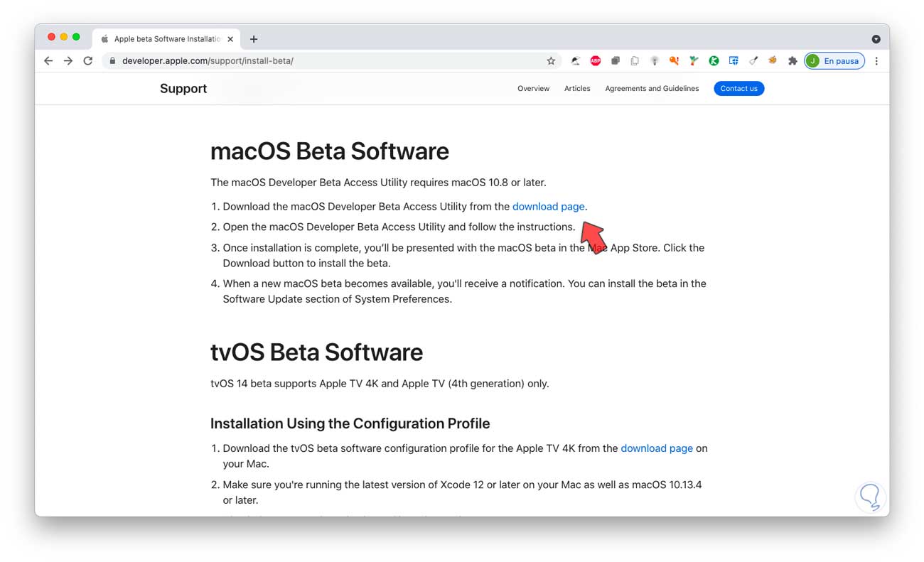
Task: Click the browser back arrow
Action: tap(48, 61)
